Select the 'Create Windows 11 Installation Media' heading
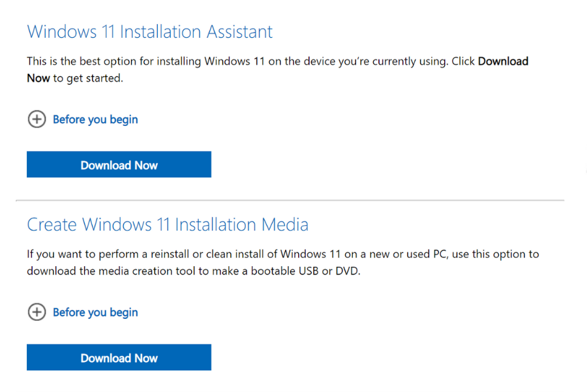The width and height of the screenshot is (587, 392). coord(168,224)
